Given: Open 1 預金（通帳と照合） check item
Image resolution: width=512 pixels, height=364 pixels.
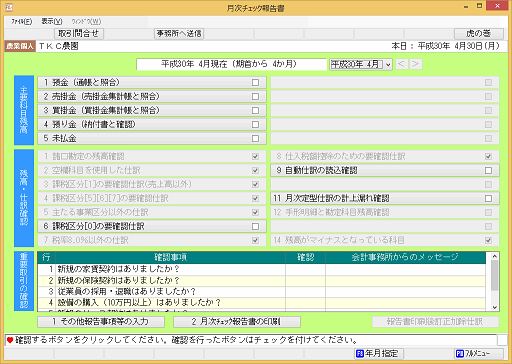Looking at the screenshot, I should [152, 82].
